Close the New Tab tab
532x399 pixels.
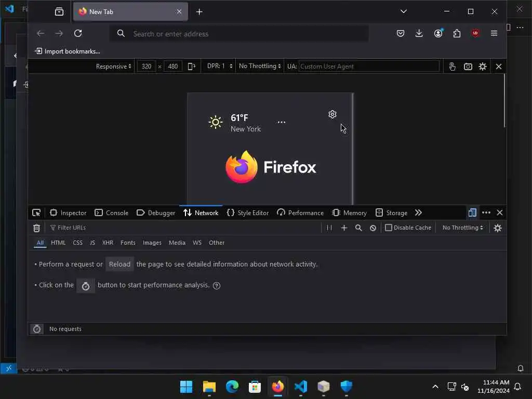coord(179,11)
